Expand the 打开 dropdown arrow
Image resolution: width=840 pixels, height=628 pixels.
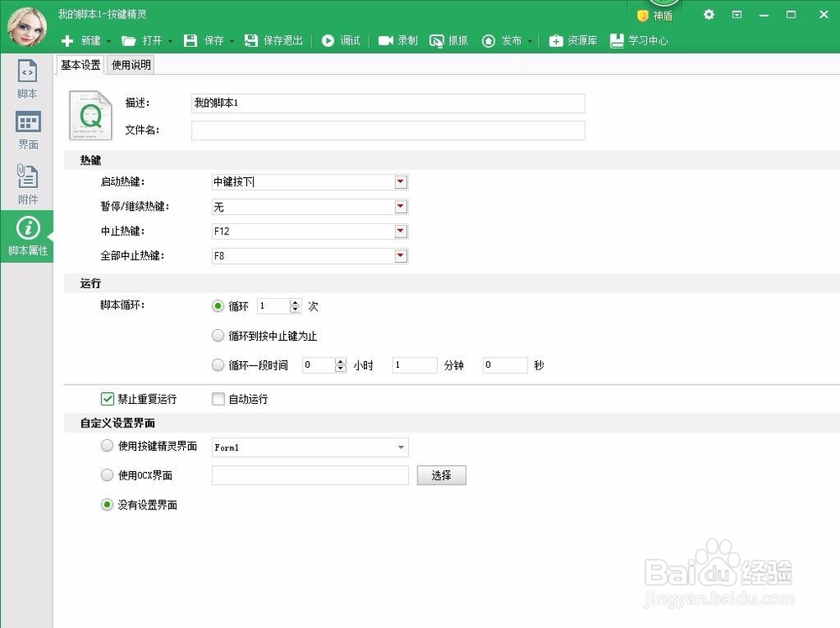click(171, 41)
